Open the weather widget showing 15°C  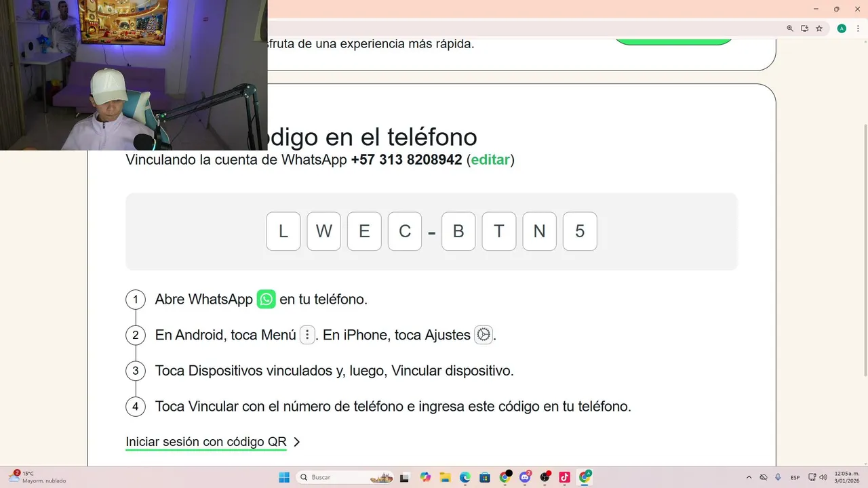pyautogui.click(x=37, y=477)
